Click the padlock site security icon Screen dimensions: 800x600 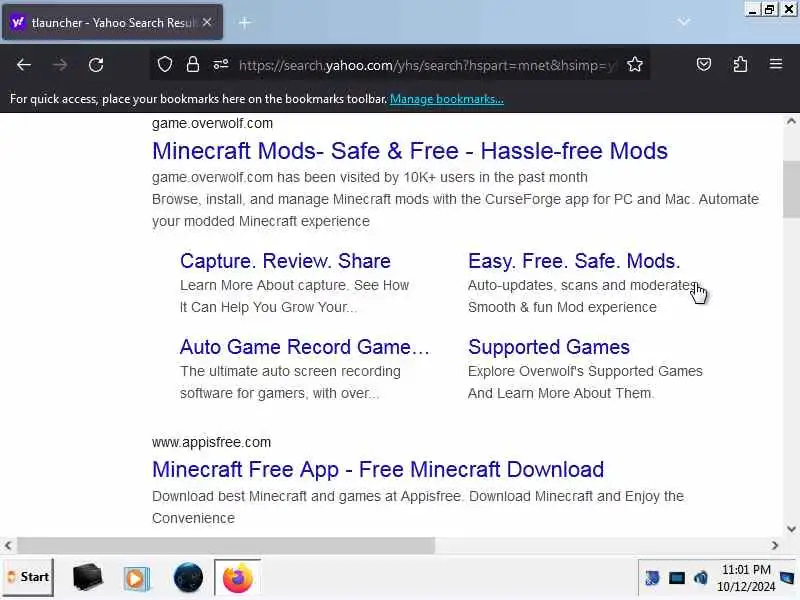pos(193,64)
